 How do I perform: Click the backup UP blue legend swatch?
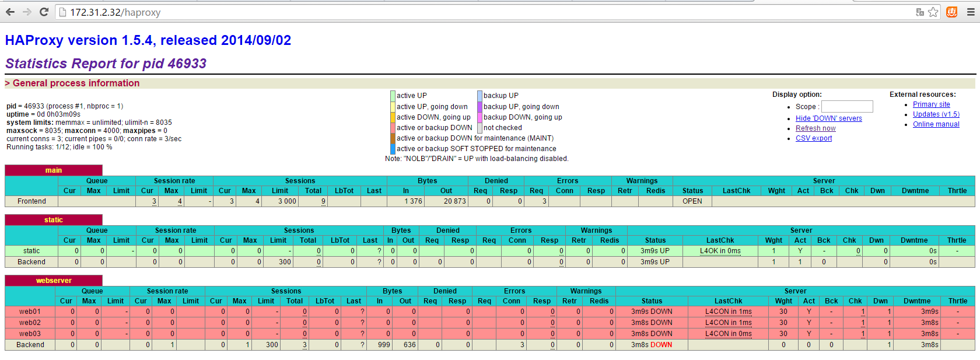[x=480, y=96]
